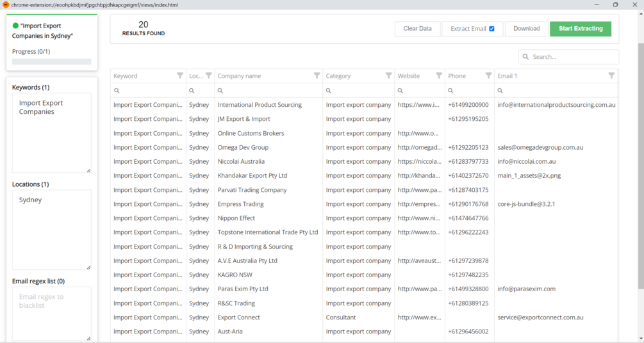Click the Location column filter icon
Viewport: 644px width, 343px height.
click(208, 76)
